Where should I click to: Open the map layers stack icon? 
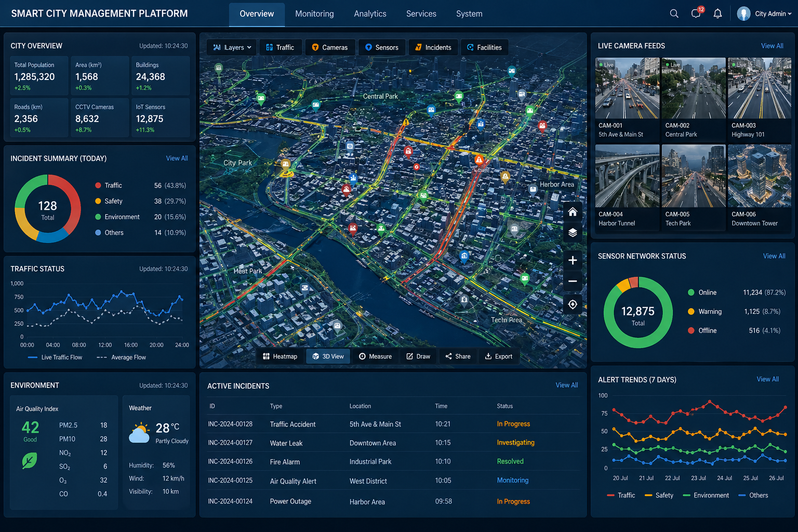tap(573, 233)
